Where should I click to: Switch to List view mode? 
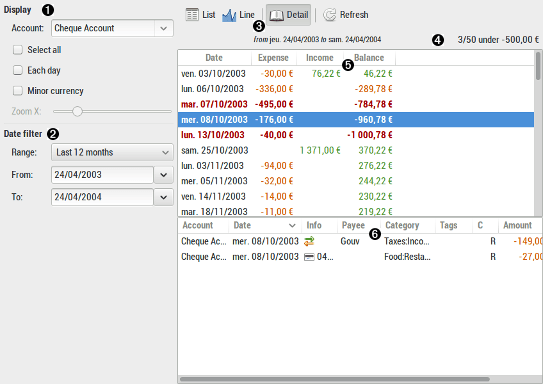[x=201, y=15]
